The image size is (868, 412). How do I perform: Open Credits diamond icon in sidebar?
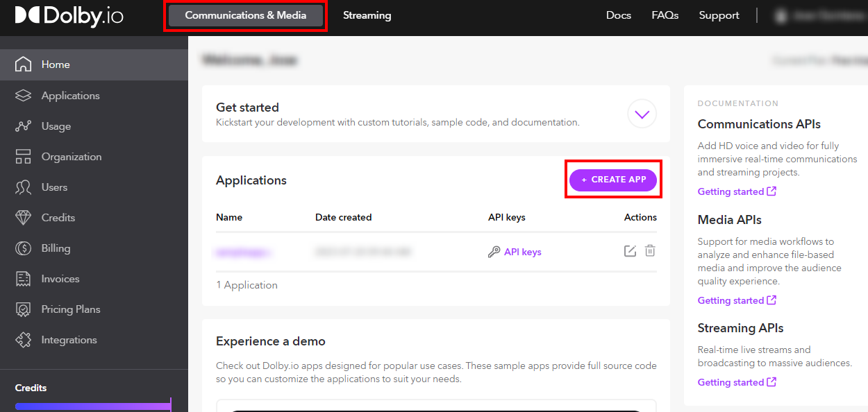point(24,218)
